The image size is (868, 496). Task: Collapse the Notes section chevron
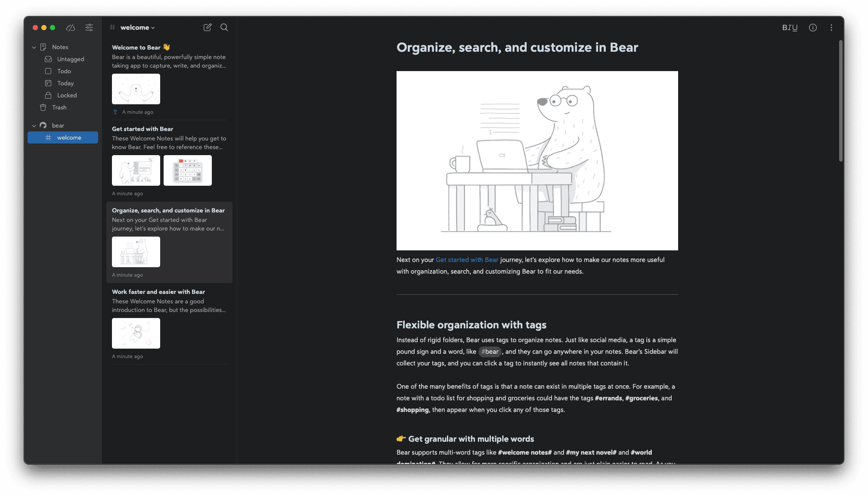tap(34, 47)
